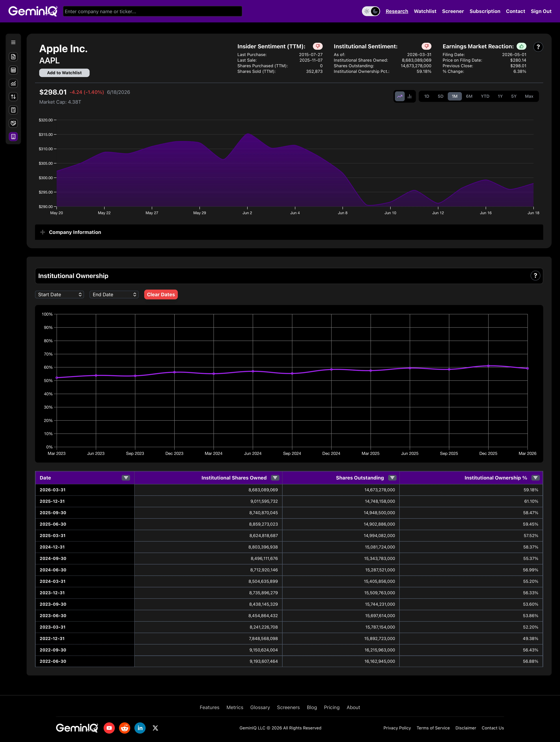The height and width of the screenshot is (742, 560).
Task: Open the Screeners footer link
Action: point(288,707)
